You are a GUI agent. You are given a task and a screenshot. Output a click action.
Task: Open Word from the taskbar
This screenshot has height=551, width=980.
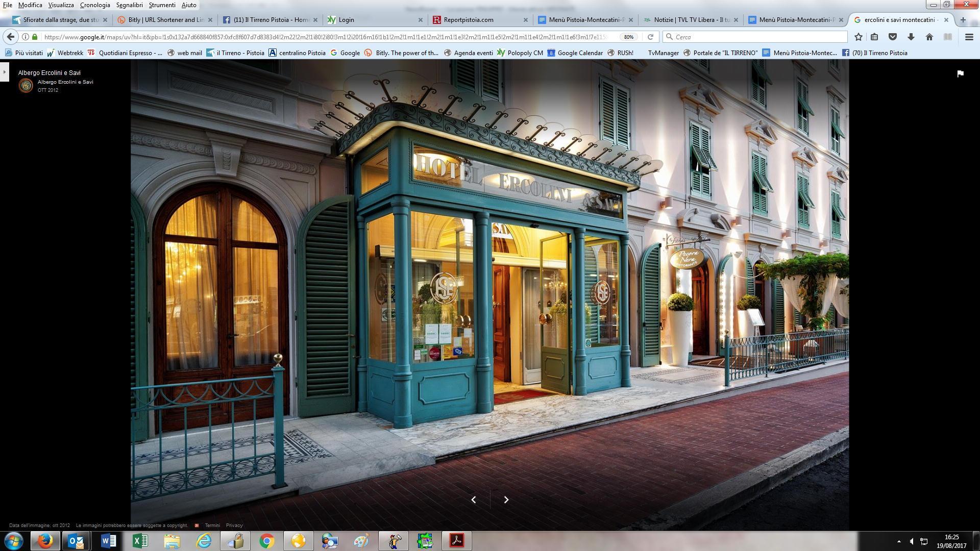108,541
